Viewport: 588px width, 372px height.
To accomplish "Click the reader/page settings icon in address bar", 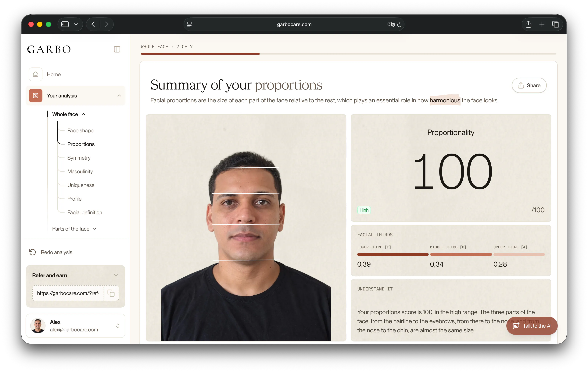I will [189, 24].
